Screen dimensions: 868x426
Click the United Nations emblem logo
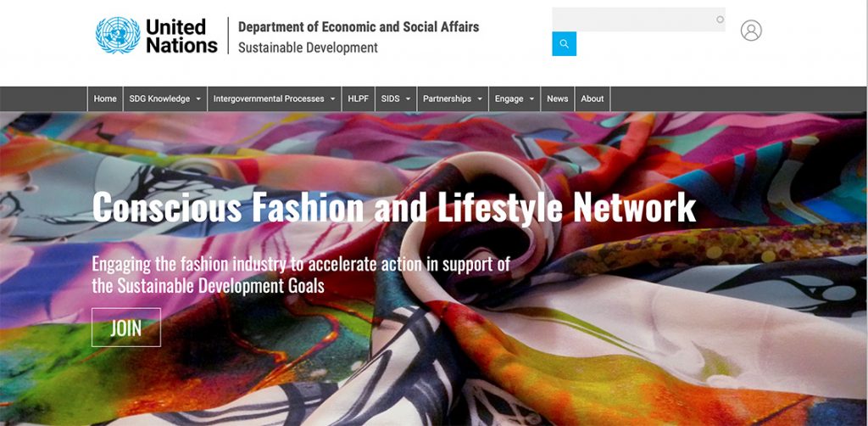[118, 36]
